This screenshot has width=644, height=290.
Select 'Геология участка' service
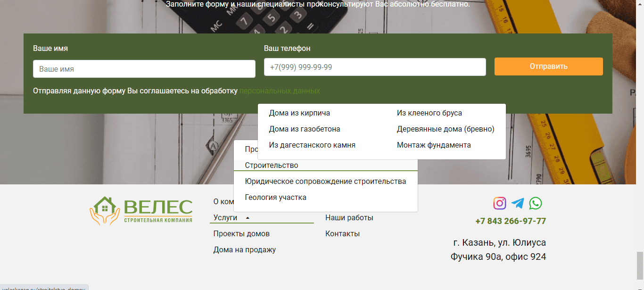tap(275, 197)
